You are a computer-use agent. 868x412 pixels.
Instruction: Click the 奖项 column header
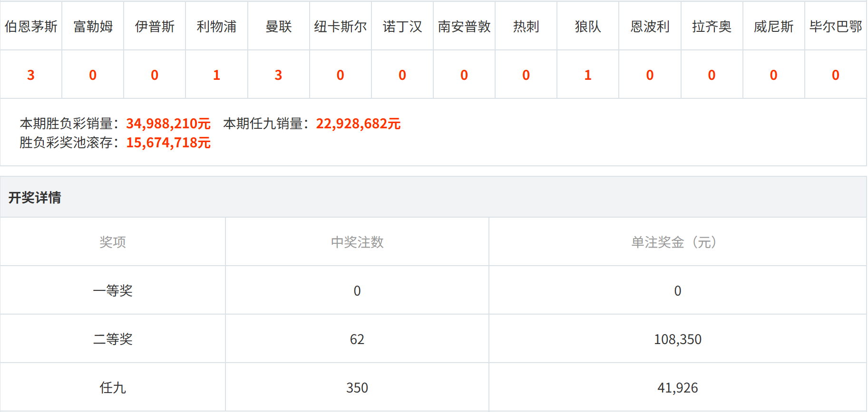pyautogui.click(x=113, y=242)
